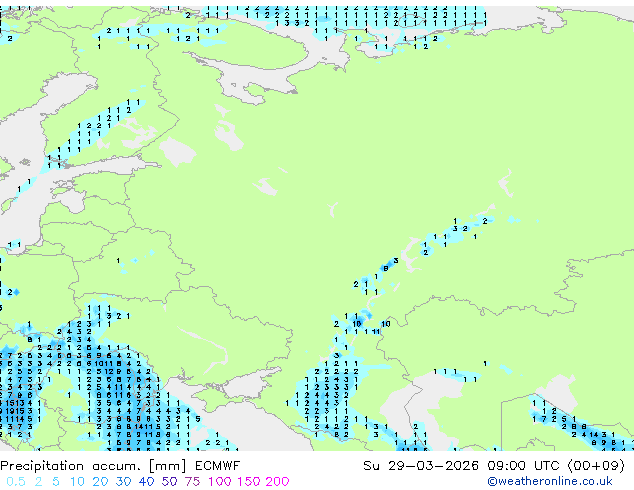Click the 75 mm legend value

192,482
